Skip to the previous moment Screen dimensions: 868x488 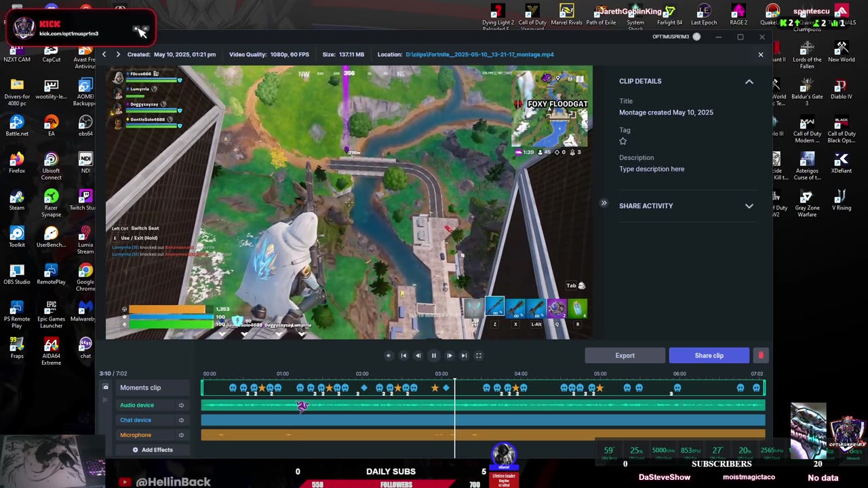(x=403, y=355)
